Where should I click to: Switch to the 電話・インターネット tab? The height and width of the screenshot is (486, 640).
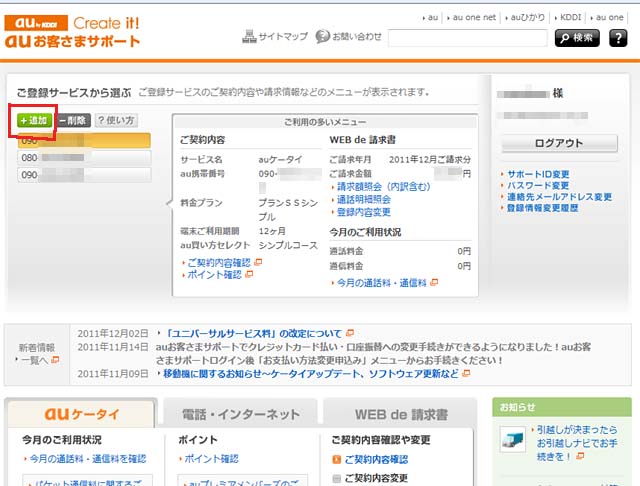coord(240,414)
